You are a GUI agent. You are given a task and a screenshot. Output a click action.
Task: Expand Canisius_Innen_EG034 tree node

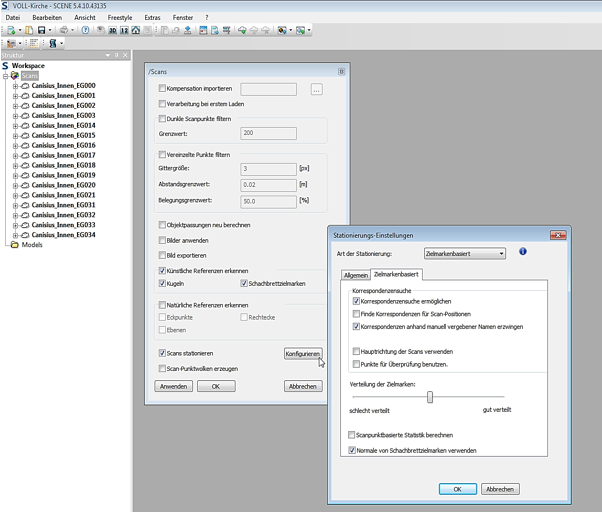15,235
